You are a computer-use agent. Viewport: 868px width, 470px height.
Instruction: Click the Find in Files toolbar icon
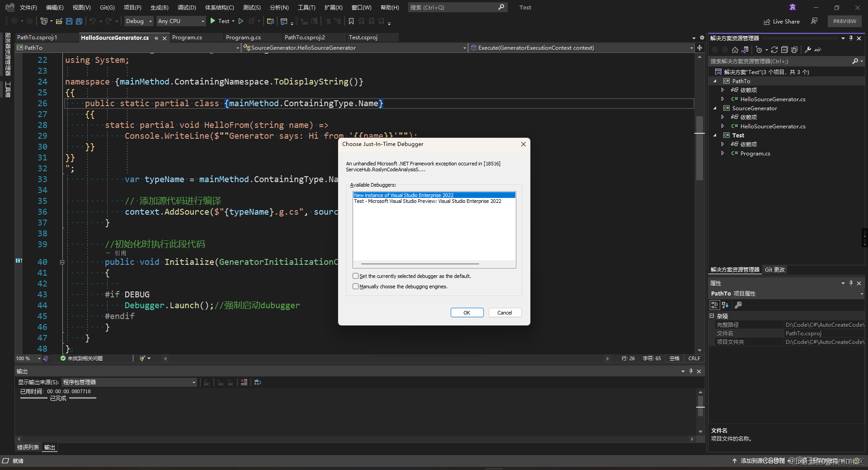270,21
